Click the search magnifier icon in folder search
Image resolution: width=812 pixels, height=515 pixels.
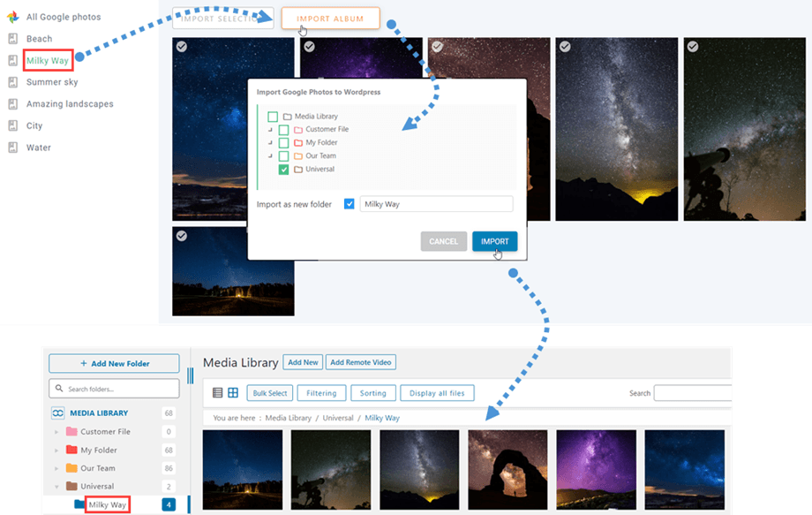click(58, 389)
